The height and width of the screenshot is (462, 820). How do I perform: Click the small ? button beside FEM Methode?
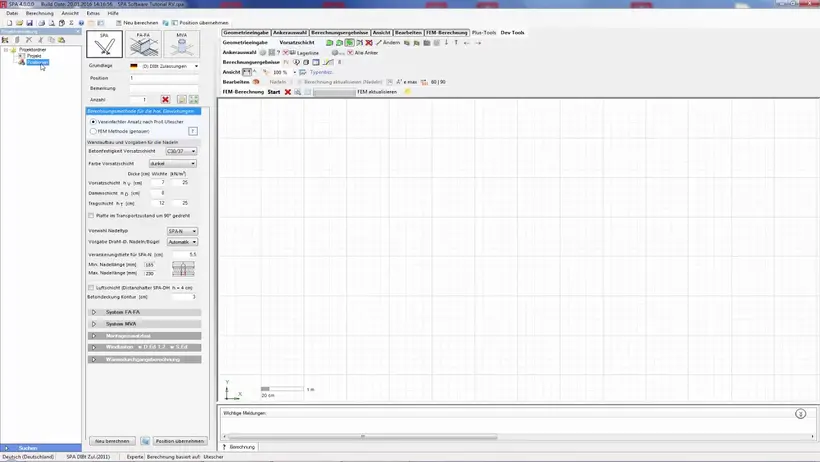[193, 131]
